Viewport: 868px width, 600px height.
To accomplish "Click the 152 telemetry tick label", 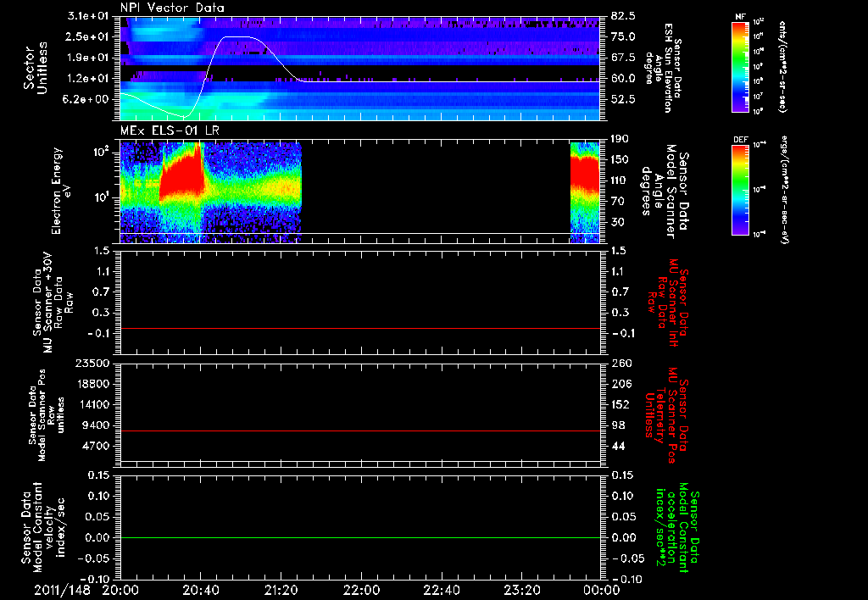I will 620,404.
